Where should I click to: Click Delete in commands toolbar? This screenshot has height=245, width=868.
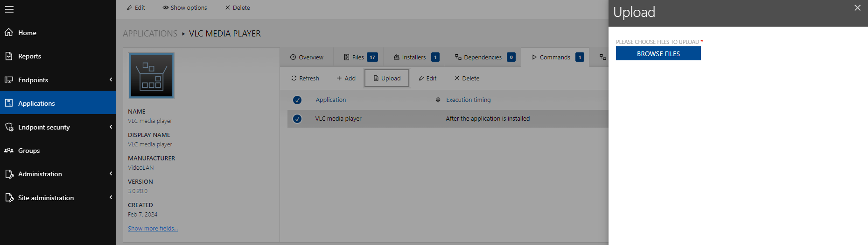coord(467,78)
